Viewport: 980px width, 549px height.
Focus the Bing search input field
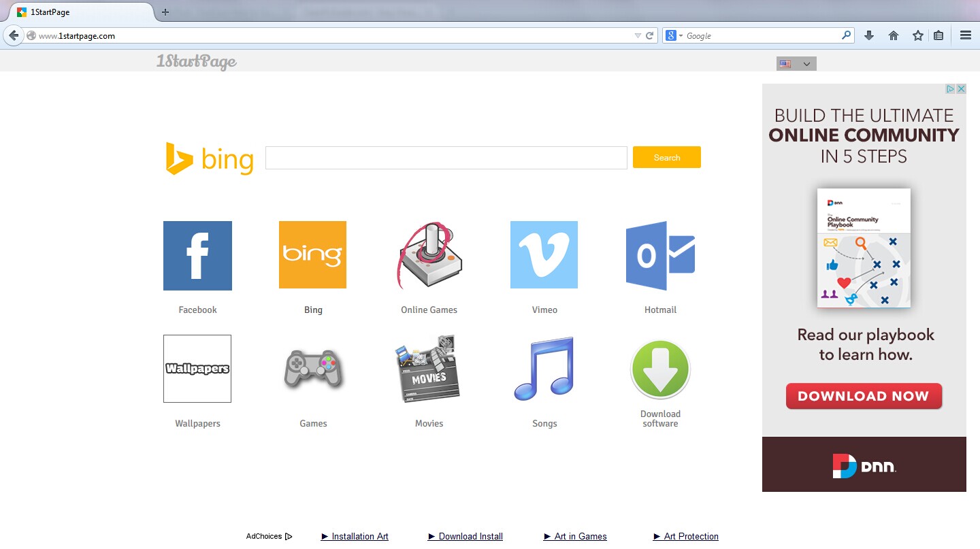tap(446, 157)
